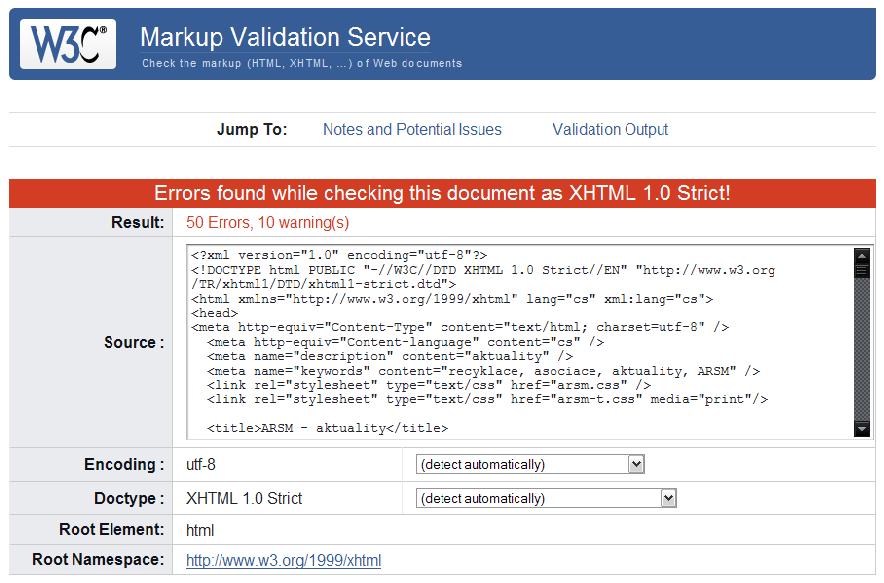Click the W3C logo

pos(68,44)
